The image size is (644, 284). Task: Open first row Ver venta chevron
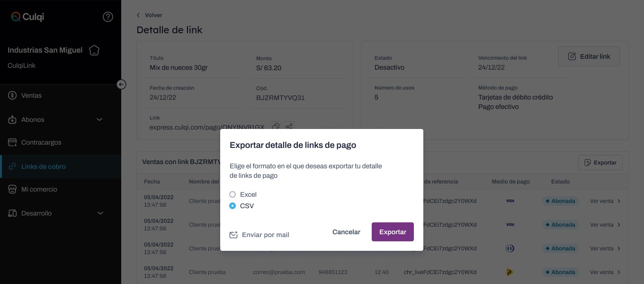coord(618,201)
